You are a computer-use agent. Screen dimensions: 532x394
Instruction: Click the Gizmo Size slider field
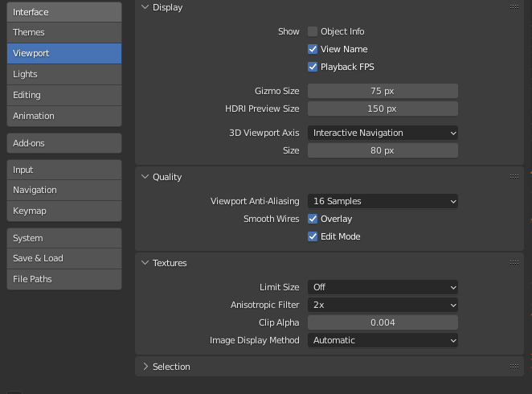click(383, 91)
